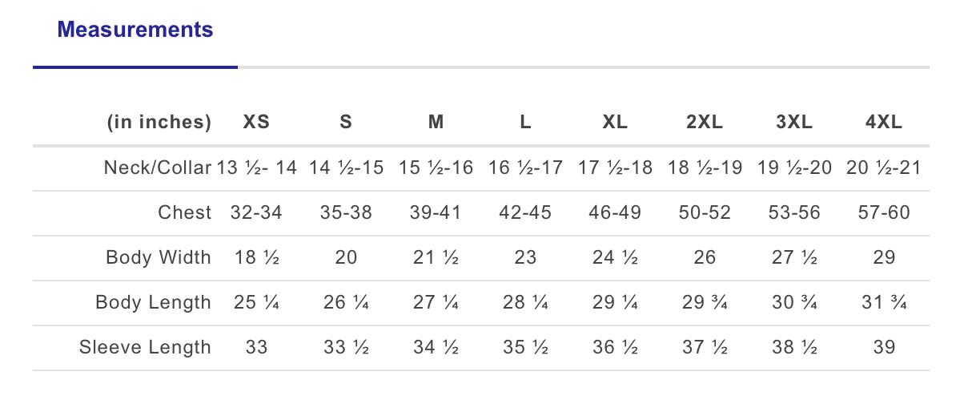
Task: Select the 2XL size column header
Action: [x=705, y=123]
